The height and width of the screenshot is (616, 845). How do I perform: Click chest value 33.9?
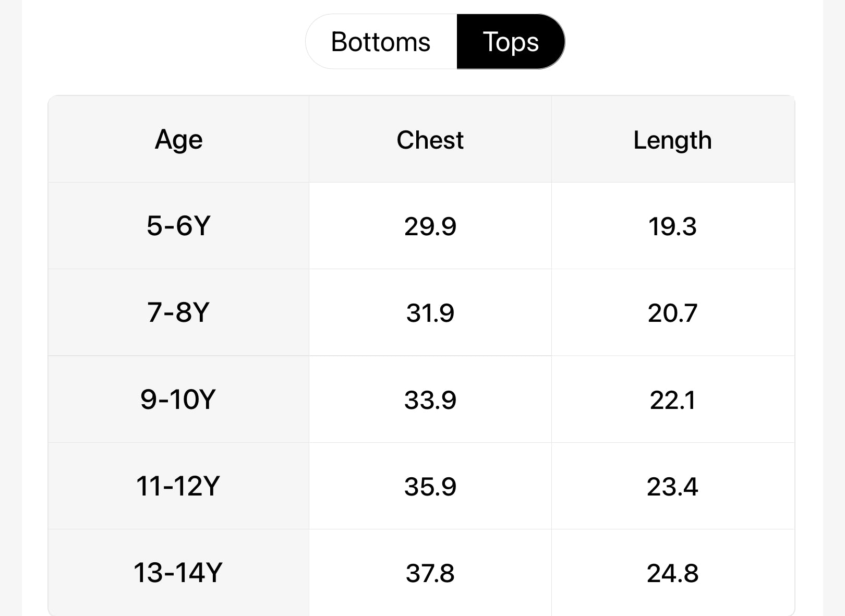tap(430, 400)
